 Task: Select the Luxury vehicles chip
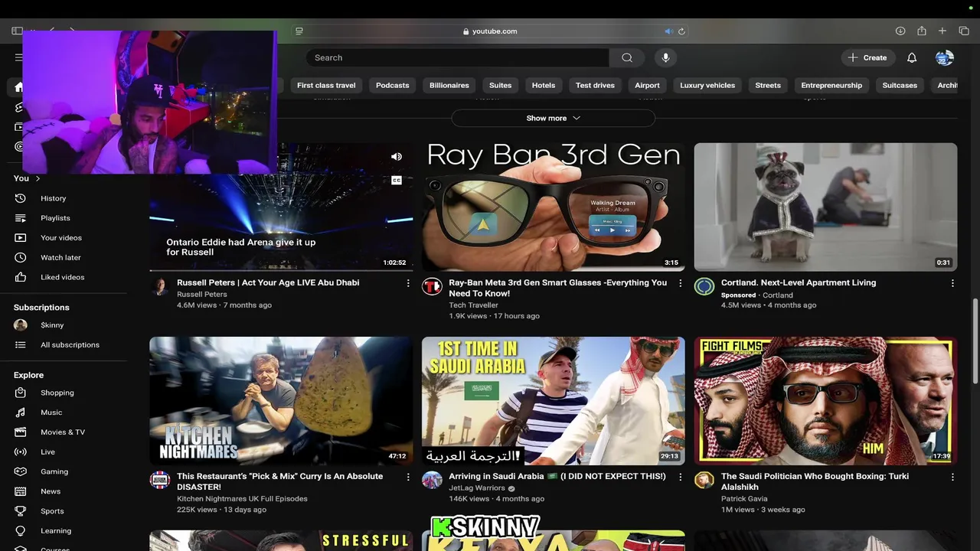coord(707,85)
